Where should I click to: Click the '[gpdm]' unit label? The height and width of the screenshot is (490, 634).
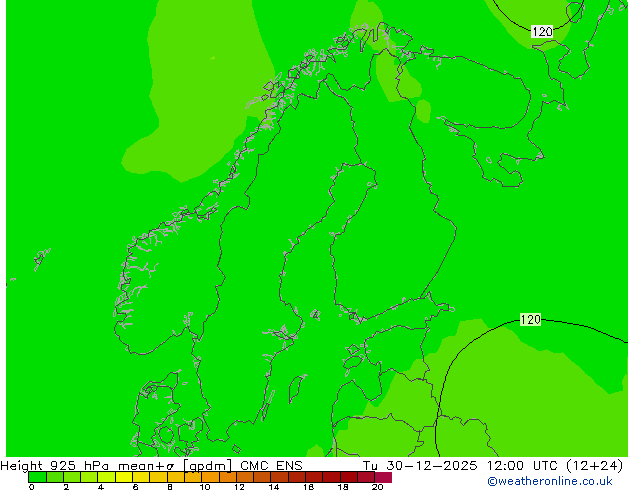tap(208, 466)
